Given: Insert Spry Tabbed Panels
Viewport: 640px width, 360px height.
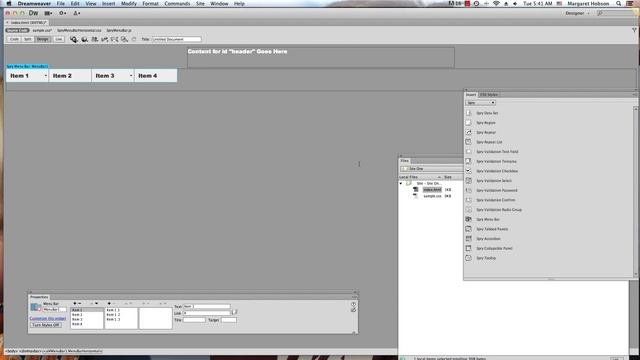Looking at the screenshot, I should 492,229.
